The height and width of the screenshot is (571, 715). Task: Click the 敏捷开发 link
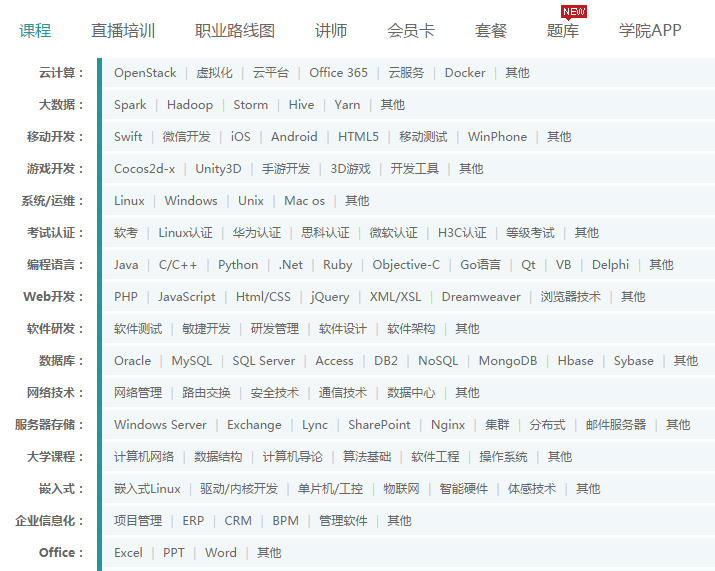pos(206,329)
